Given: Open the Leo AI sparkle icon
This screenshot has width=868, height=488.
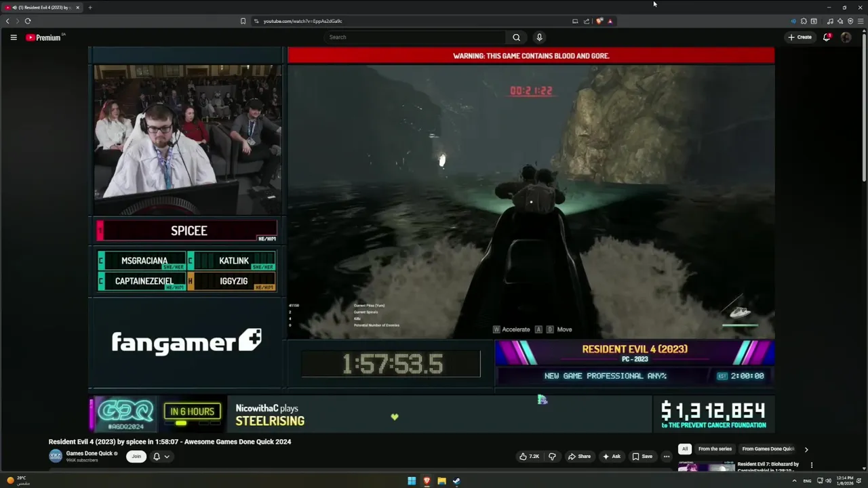Looking at the screenshot, I should [x=840, y=21].
